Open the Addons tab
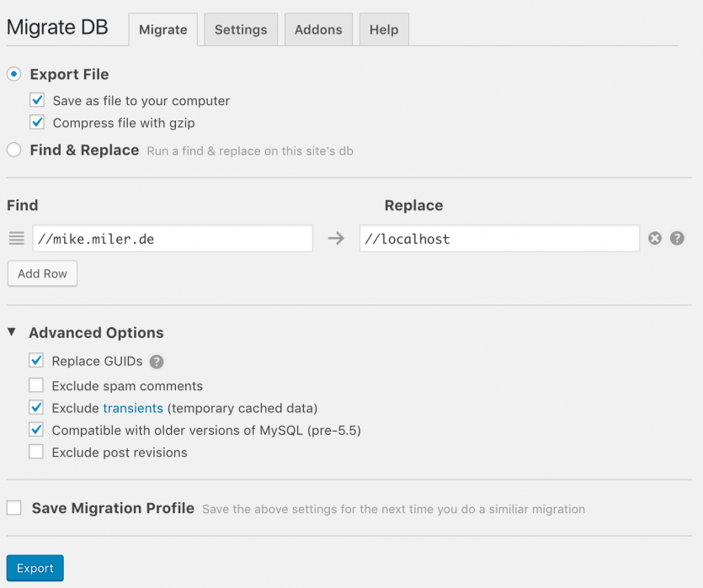 [x=318, y=29]
